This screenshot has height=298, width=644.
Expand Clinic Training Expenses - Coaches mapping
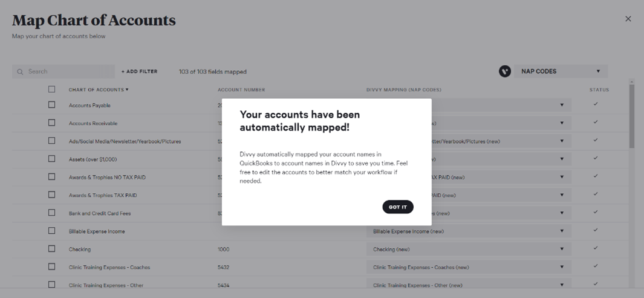click(x=561, y=267)
